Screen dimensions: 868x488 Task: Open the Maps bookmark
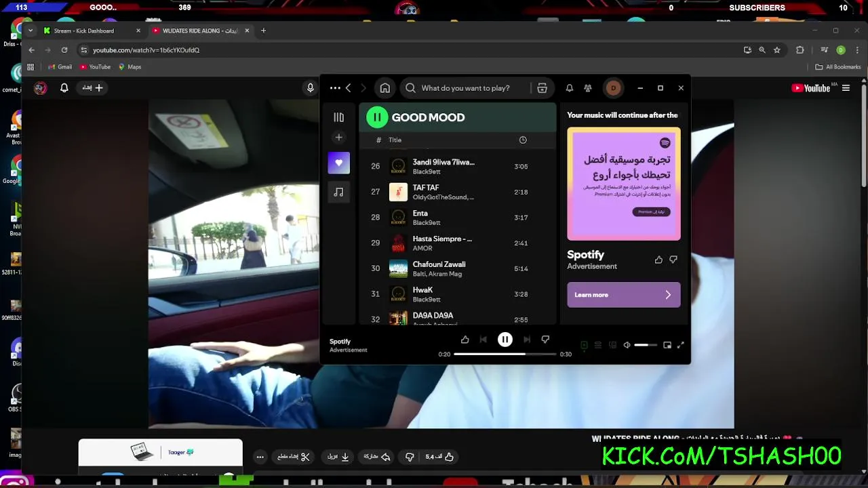[130, 67]
